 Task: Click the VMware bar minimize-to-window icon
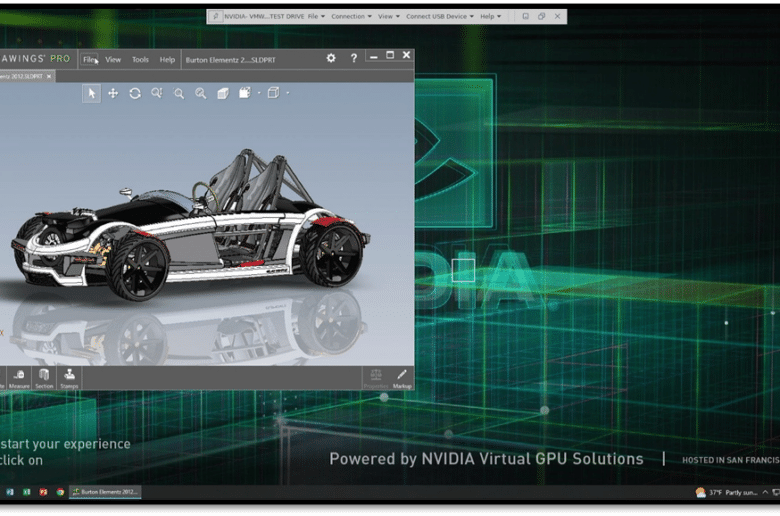click(x=525, y=16)
